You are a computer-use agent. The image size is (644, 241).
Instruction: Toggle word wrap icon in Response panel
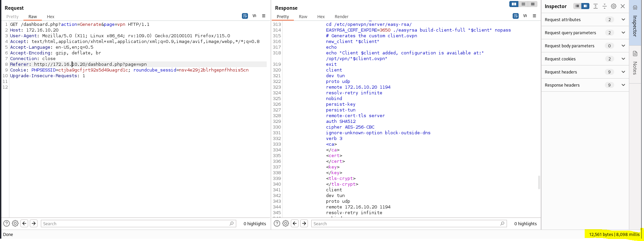(516, 16)
